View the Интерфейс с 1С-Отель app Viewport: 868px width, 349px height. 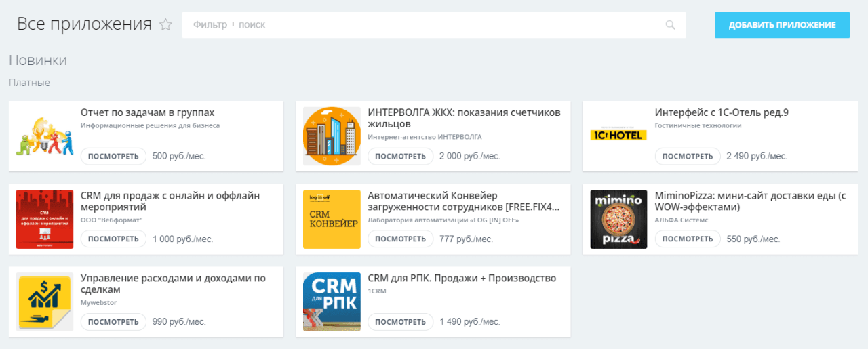tap(688, 156)
